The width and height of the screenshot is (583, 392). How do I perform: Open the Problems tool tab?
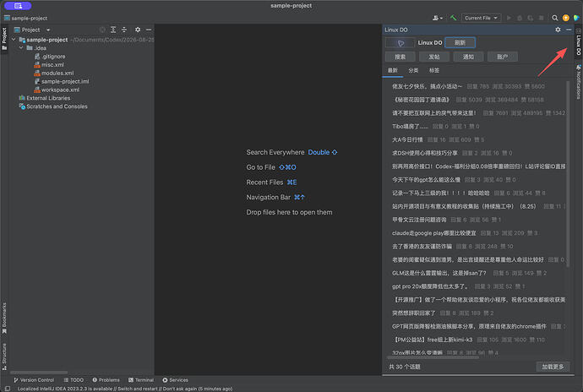106,379
